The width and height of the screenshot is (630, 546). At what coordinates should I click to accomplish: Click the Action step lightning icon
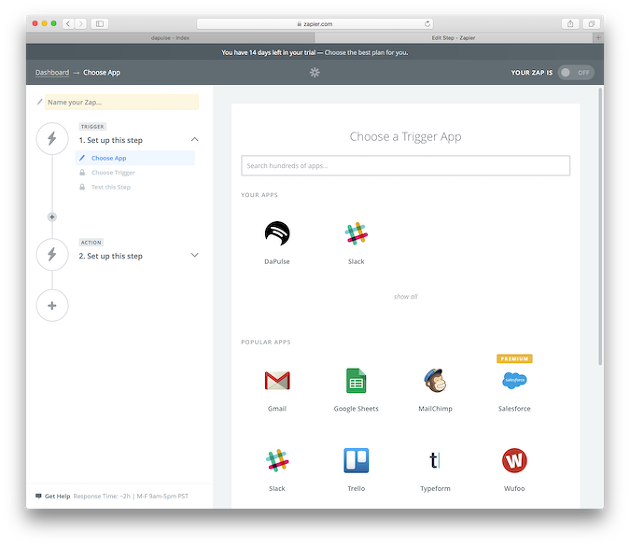click(x=52, y=254)
